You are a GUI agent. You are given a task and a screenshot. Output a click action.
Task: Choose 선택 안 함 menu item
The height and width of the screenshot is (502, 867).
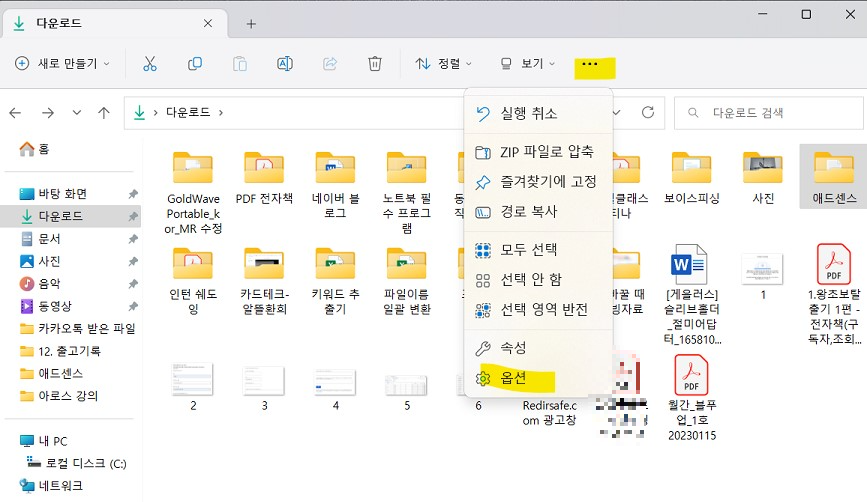pos(539,280)
